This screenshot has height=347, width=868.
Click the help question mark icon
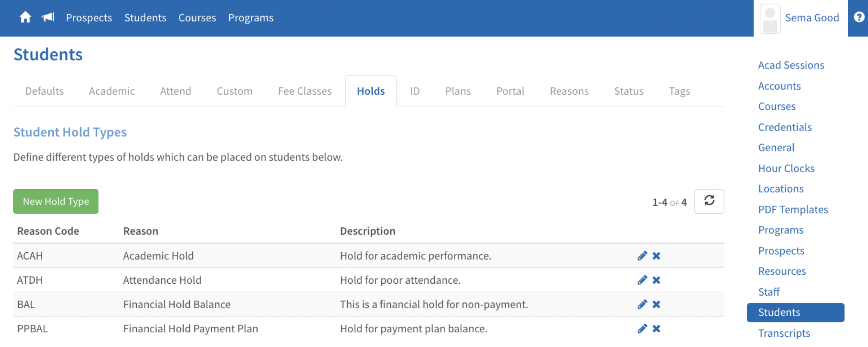859,17
